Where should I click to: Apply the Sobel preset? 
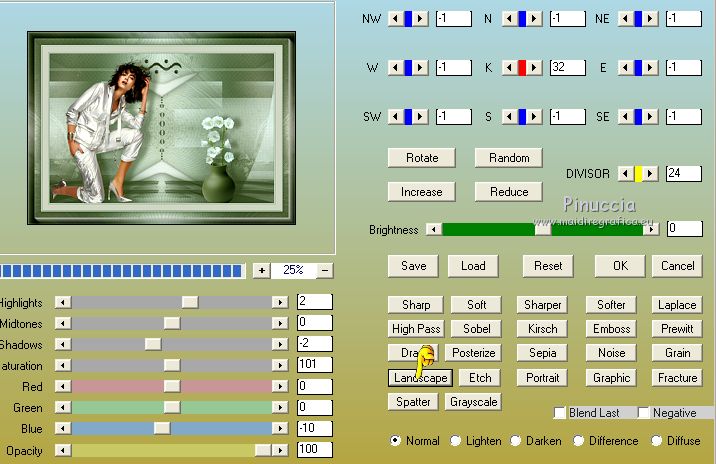click(476, 329)
